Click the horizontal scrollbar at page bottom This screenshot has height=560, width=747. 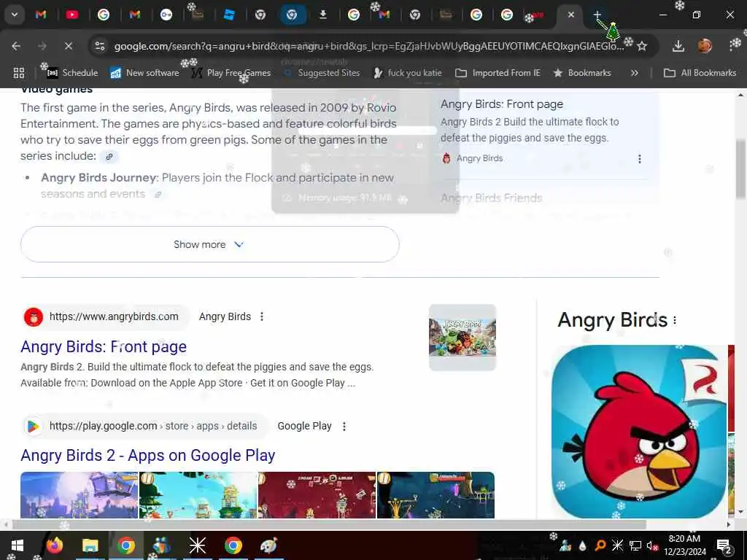click(x=329, y=524)
